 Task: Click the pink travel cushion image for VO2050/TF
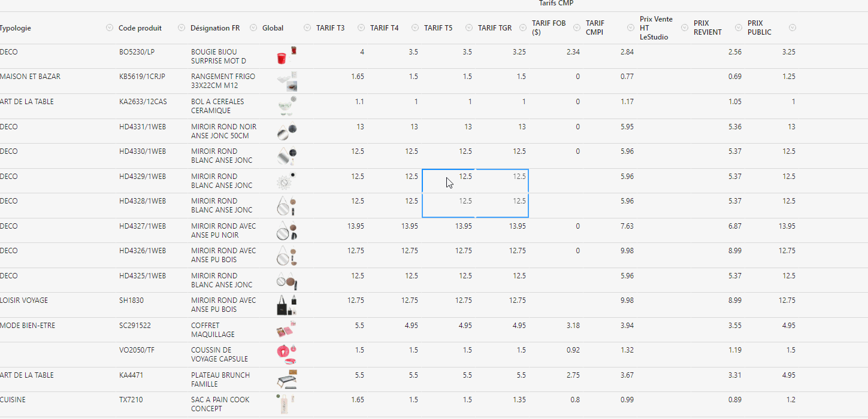(286, 354)
